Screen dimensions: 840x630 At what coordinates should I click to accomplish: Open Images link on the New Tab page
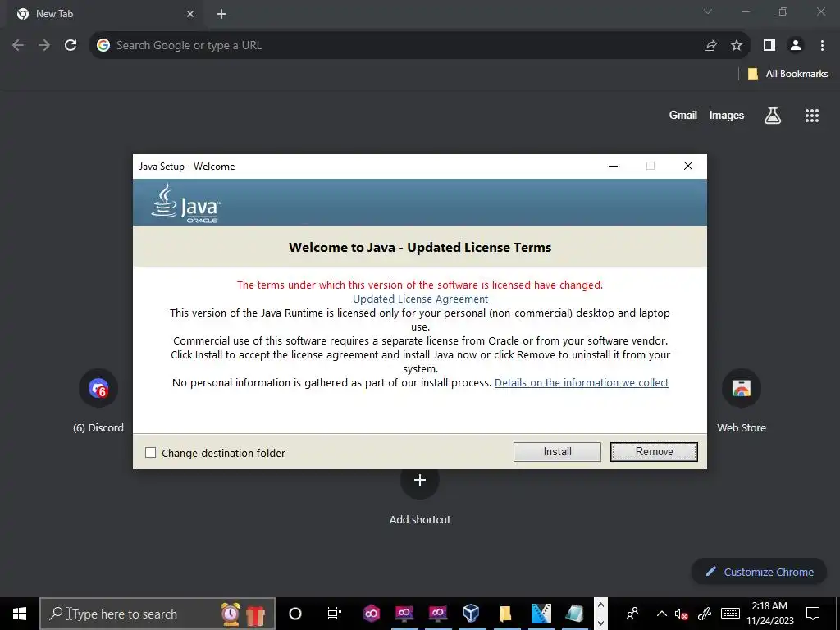[727, 115]
